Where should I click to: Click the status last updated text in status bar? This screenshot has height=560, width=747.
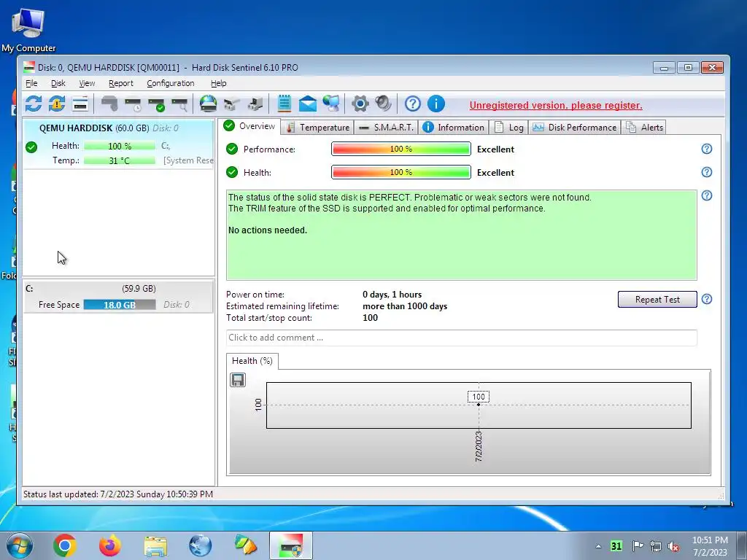[118, 494]
